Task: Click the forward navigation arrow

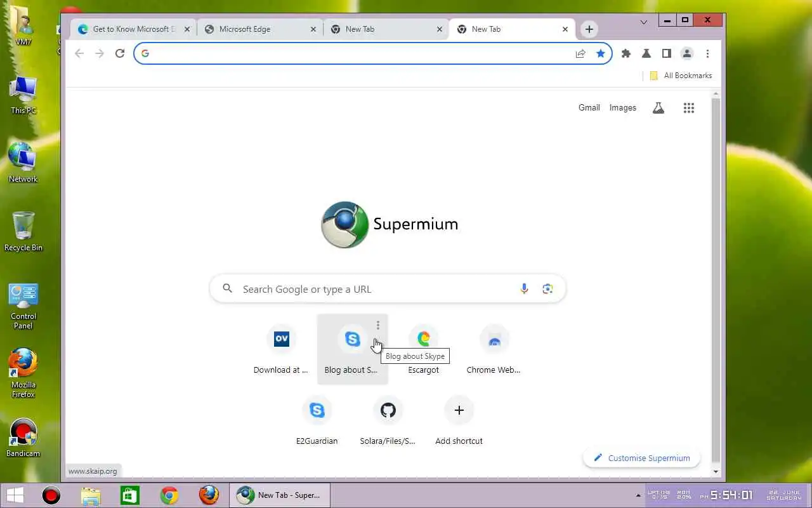Action: click(100, 53)
